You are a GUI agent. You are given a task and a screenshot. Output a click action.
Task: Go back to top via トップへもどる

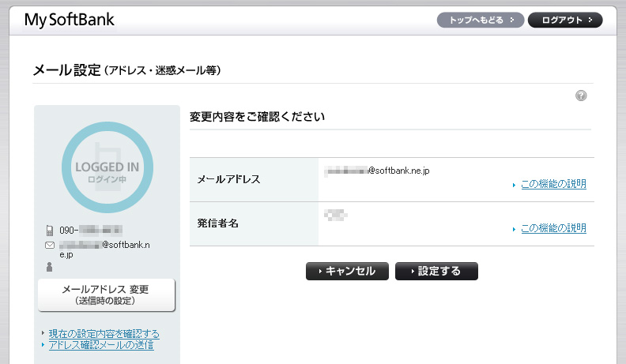click(x=481, y=20)
